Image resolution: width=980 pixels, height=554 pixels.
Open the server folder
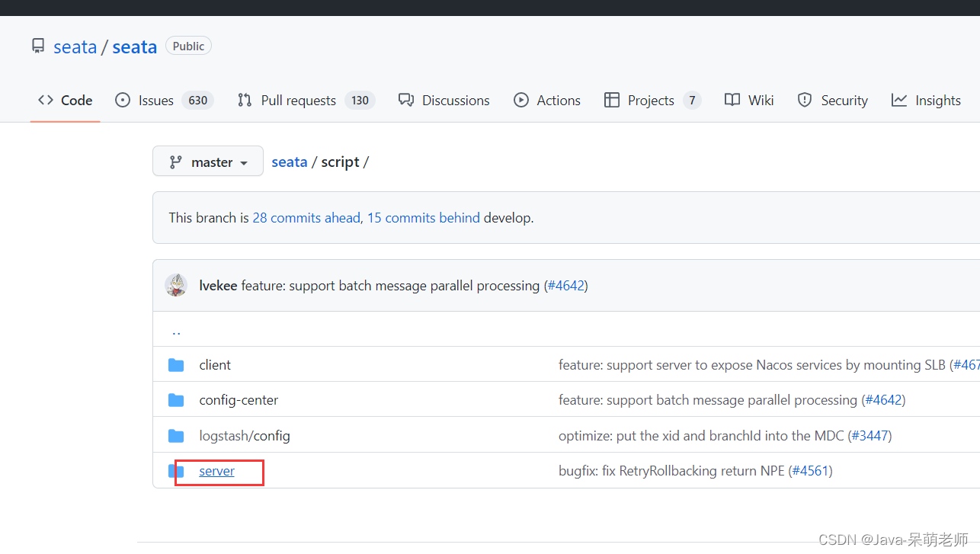pos(216,470)
